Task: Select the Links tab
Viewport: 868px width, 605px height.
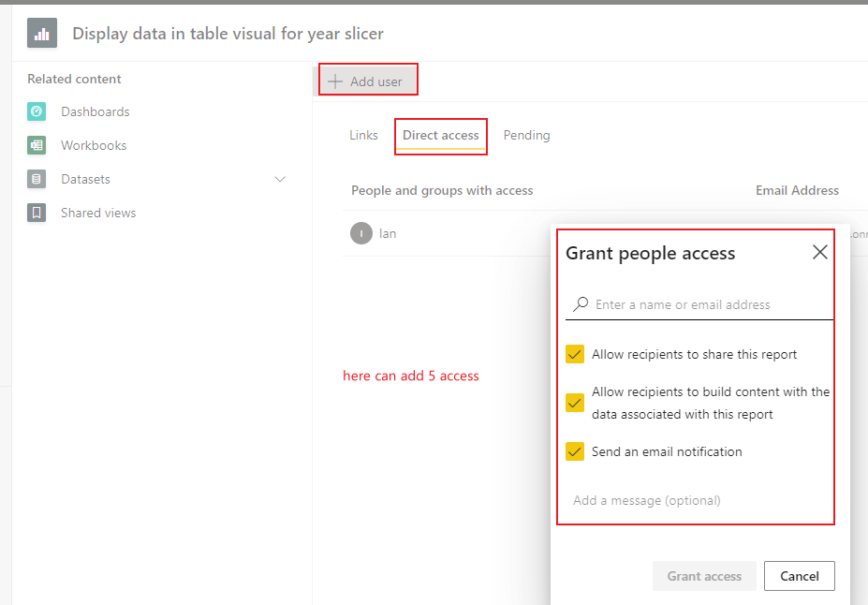Action: [363, 135]
